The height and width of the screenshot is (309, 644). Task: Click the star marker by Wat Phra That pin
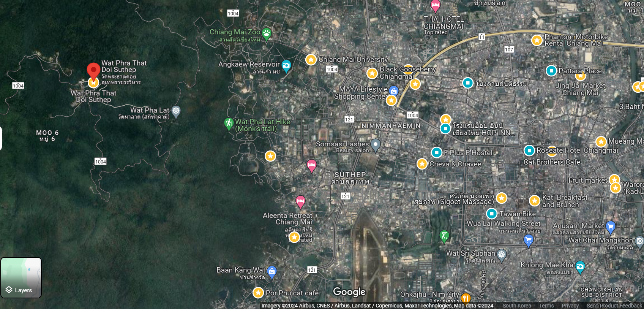93,82
